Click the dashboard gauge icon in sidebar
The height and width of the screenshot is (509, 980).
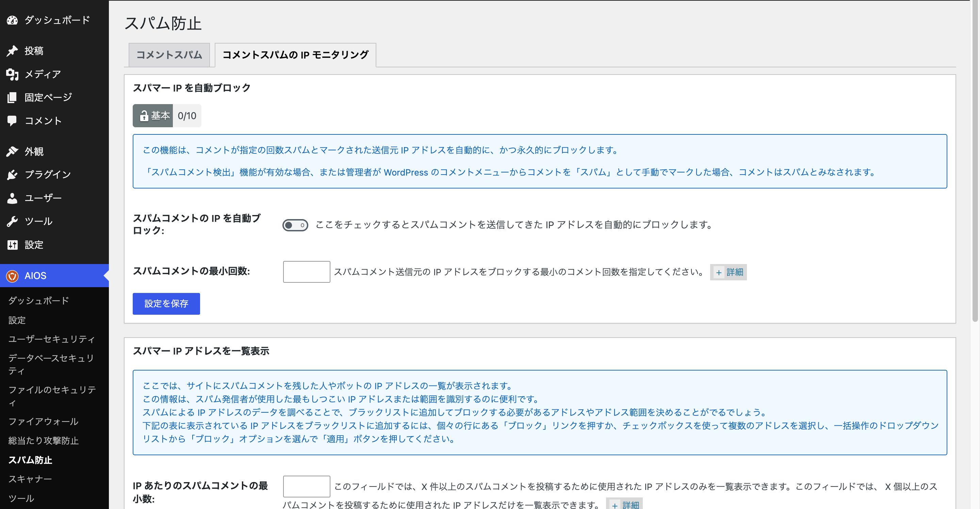[x=12, y=20]
